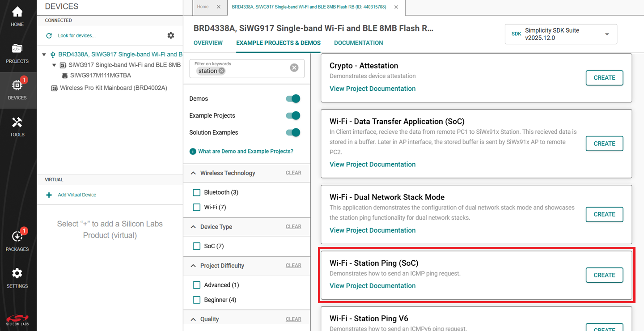Screen dimensions: 644x331
Task: Collapse the BRD4338A device tree node
Action: click(x=44, y=55)
